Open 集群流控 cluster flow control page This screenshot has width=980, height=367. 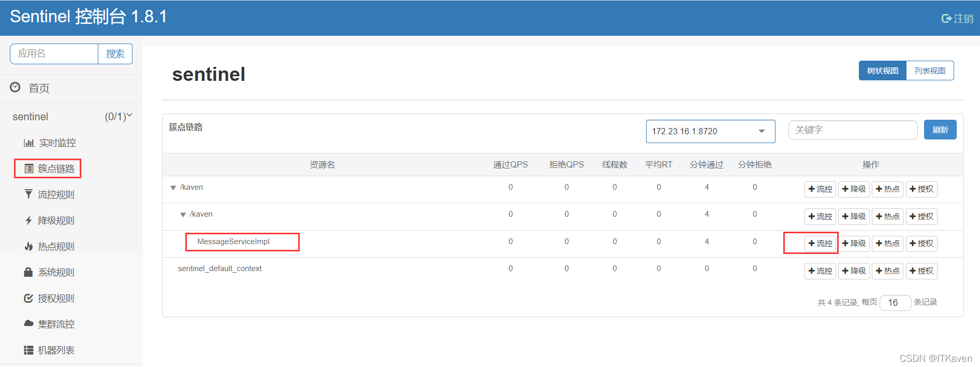click(x=56, y=324)
